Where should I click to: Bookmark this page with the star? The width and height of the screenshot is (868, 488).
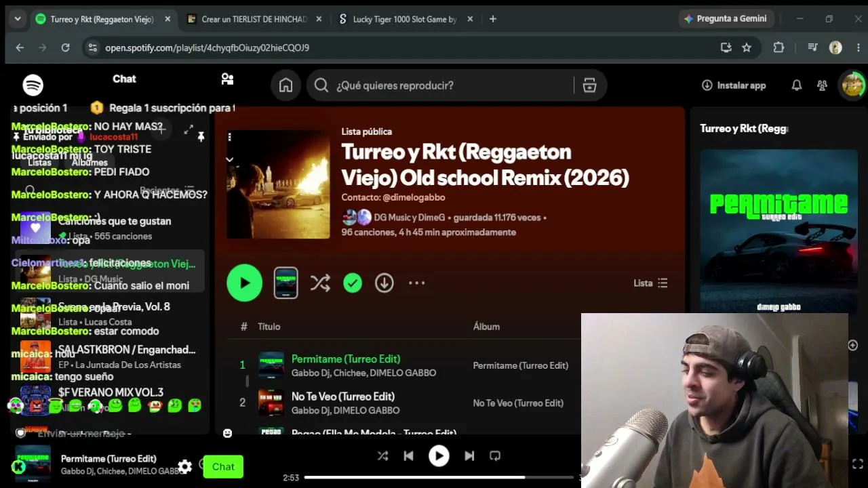pyautogui.click(x=747, y=47)
